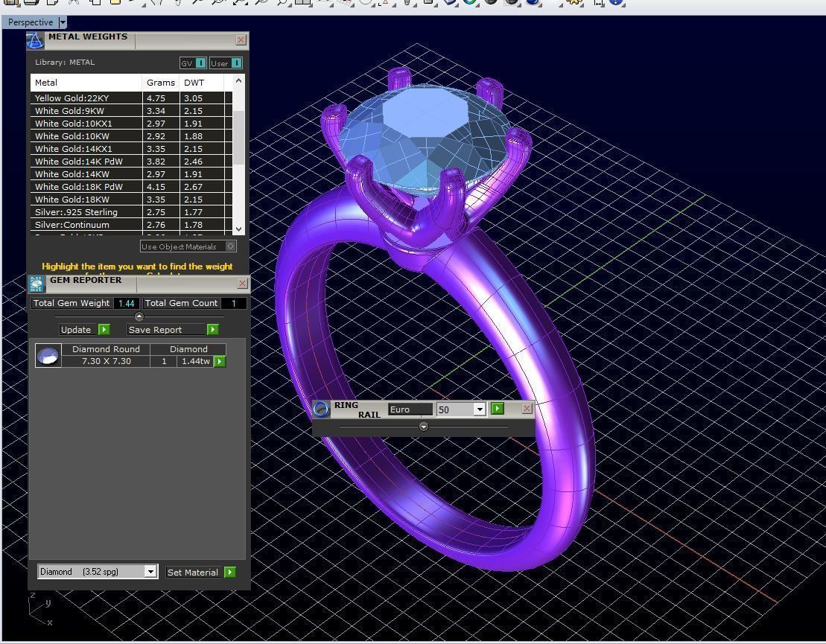Viewport: 826px width, 644px height.
Task: Click the Euro ring size standard field
Action: tap(410, 409)
